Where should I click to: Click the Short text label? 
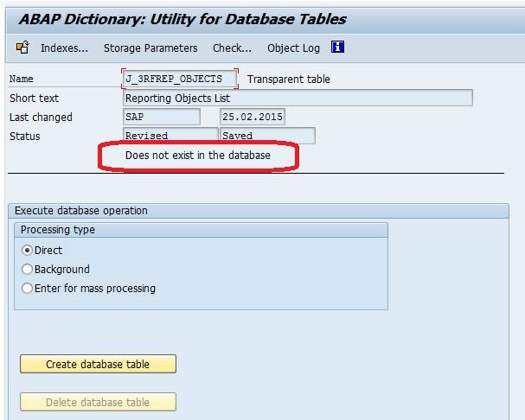(34, 99)
